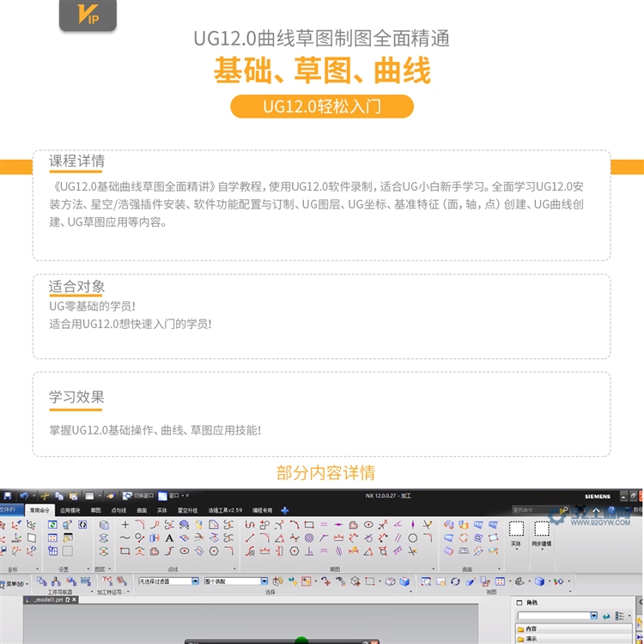Click the 部分内容详情 orange heading

[325, 473]
